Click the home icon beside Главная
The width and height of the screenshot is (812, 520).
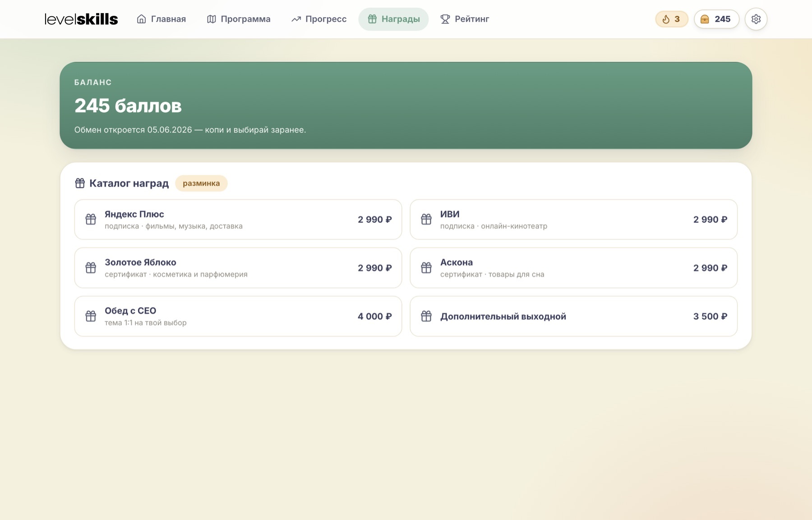point(141,19)
